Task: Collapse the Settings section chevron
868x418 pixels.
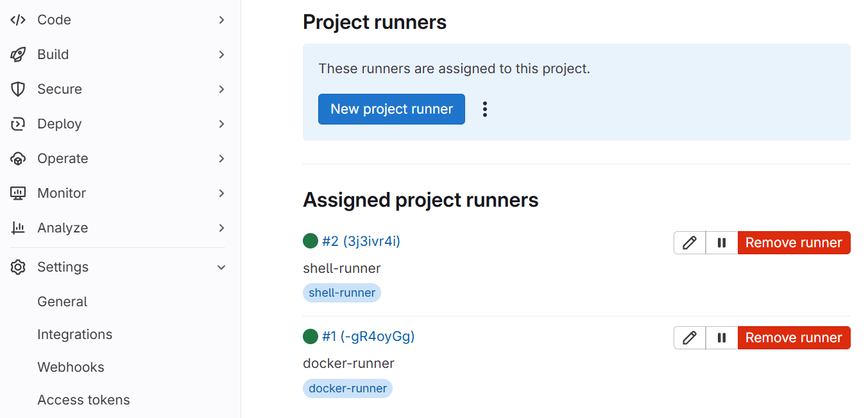Action: coord(221,267)
